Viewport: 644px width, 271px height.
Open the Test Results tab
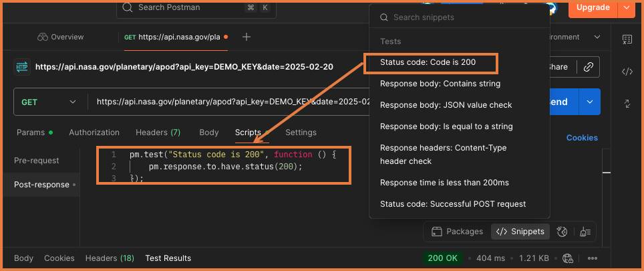tap(168, 258)
